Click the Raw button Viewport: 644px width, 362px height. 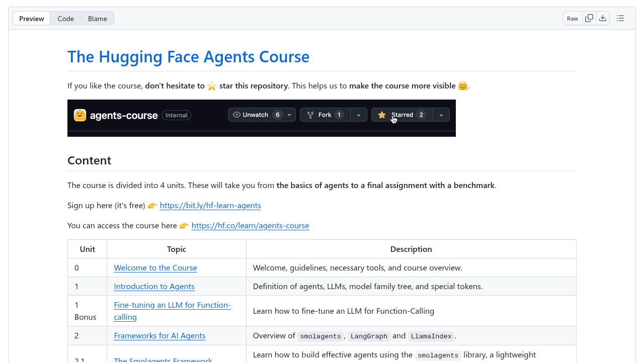point(572,18)
